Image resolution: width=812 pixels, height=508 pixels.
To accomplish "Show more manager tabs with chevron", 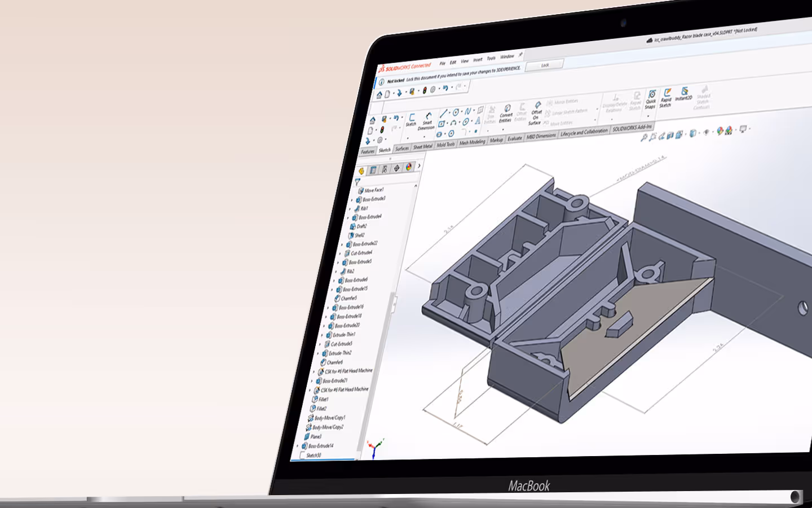I will click(419, 166).
